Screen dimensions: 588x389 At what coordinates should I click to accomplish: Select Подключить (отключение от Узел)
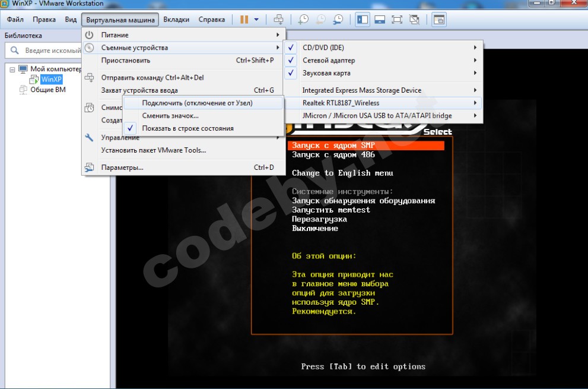tap(197, 103)
